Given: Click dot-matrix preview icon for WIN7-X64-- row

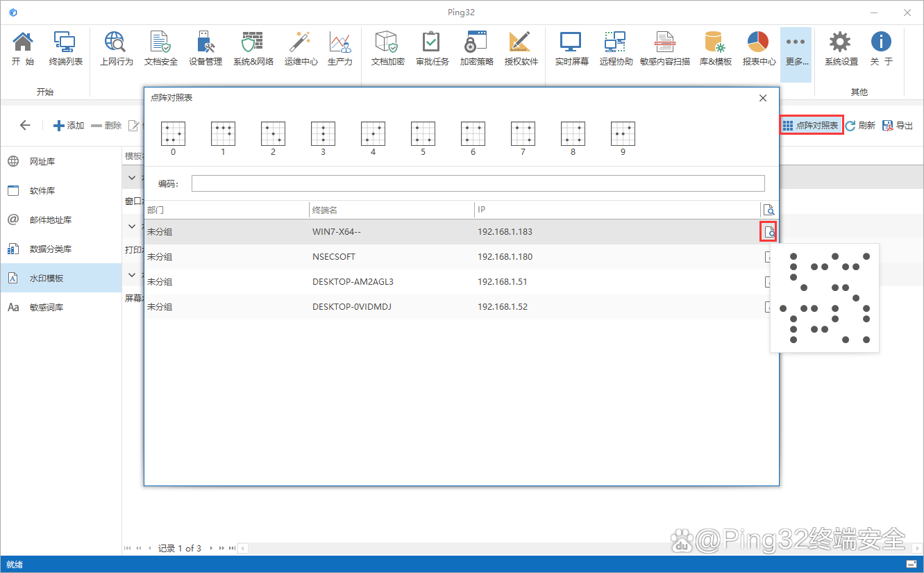Looking at the screenshot, I should 768,232.
